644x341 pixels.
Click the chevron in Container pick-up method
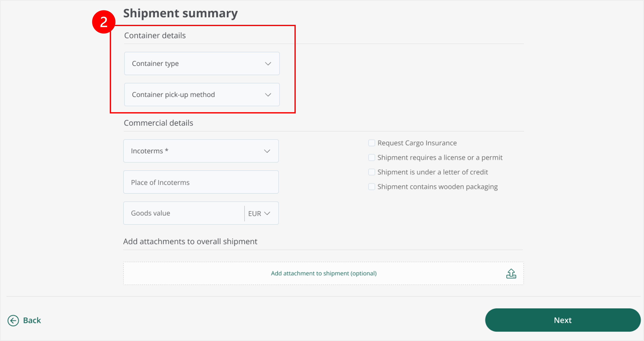[268, 95]
